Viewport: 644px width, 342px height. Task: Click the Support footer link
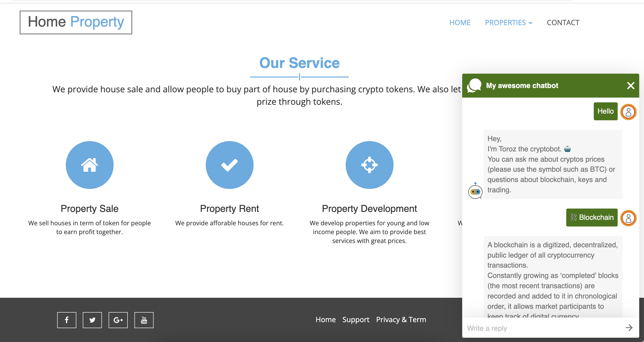tap(355, 320)
